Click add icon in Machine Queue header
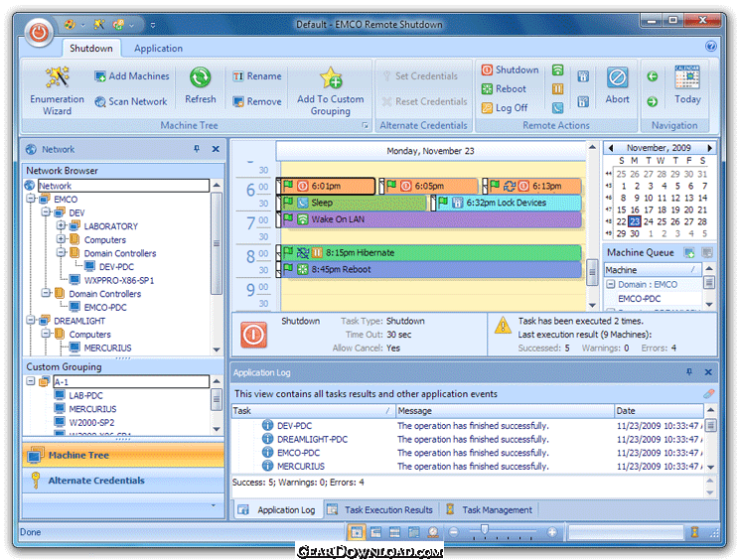The image size is (739, 560). (x=689, y=253)
